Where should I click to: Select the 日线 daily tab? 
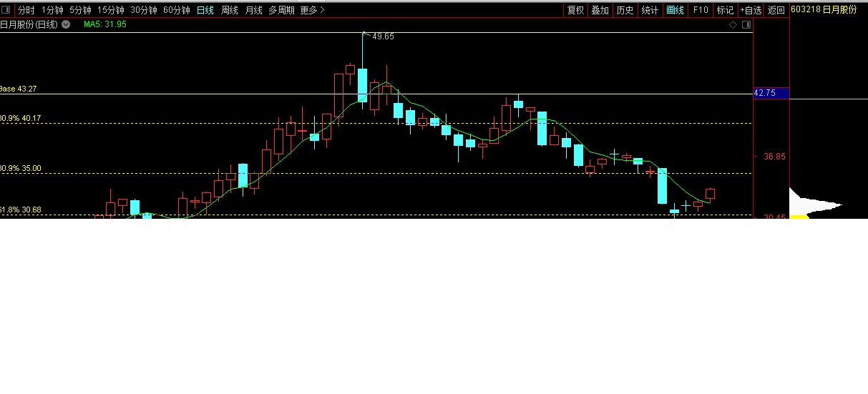(205, 10)
